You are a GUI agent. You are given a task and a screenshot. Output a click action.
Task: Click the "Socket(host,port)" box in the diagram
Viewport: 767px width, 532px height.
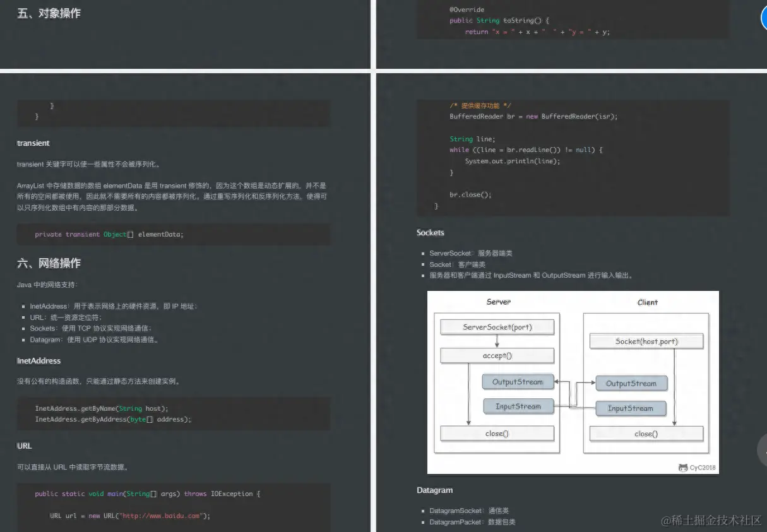(x=646, y=341)
